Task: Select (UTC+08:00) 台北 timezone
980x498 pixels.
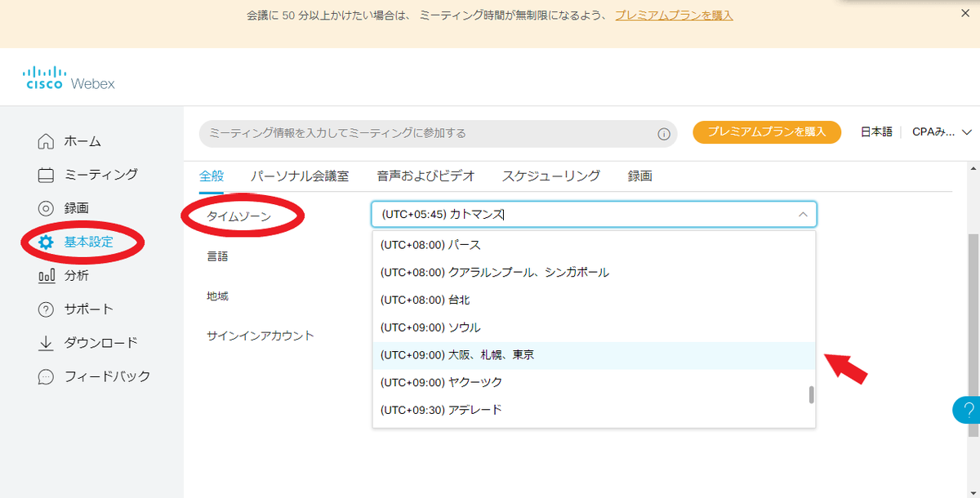Action: [x=594, y=300]
